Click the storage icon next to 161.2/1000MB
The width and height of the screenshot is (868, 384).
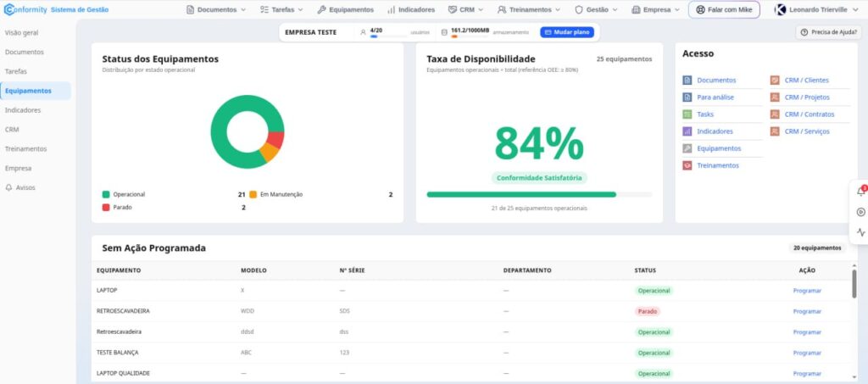point(444,32)
